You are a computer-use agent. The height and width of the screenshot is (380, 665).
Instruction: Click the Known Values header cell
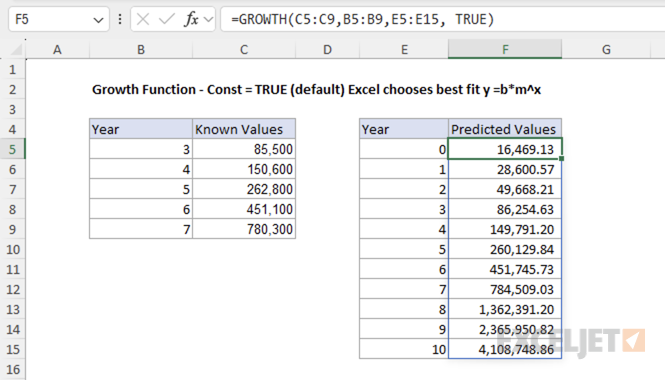click(x=244, y=129)
